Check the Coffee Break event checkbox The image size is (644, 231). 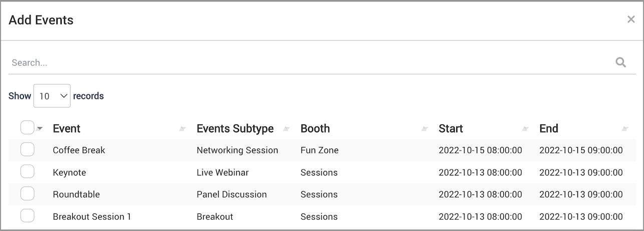(27, 149)
